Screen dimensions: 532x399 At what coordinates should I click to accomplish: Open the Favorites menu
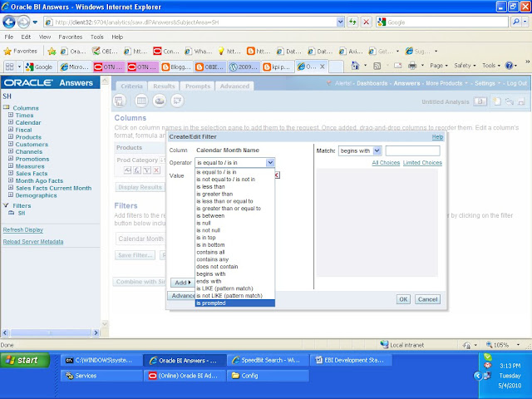coord(70,37)
